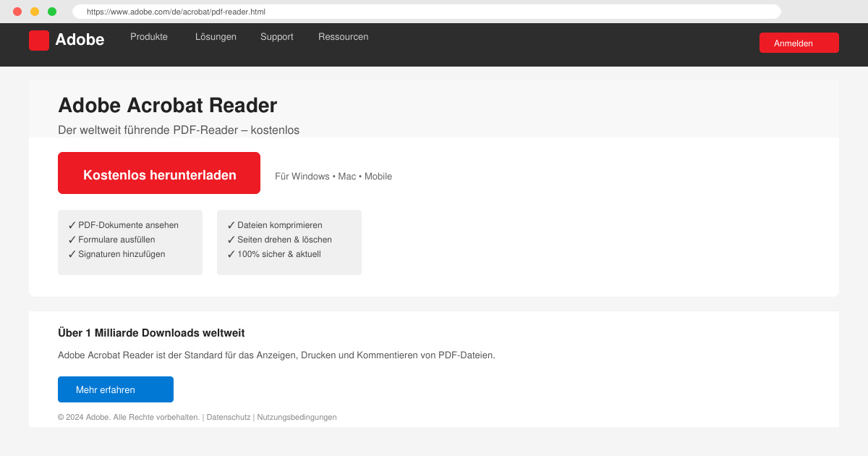The height and width of the screenshot is (456, 868).
Task: Click the red Adobe logo square
Action: point(39,41)
